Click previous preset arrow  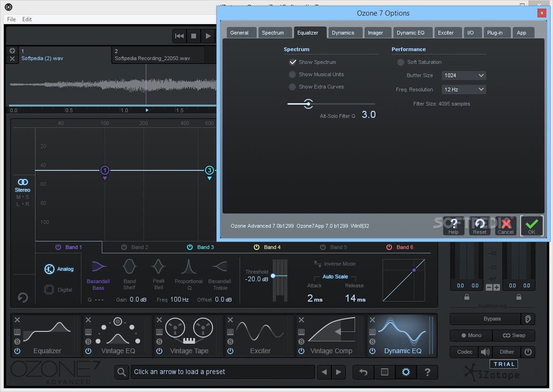(324, 372)
